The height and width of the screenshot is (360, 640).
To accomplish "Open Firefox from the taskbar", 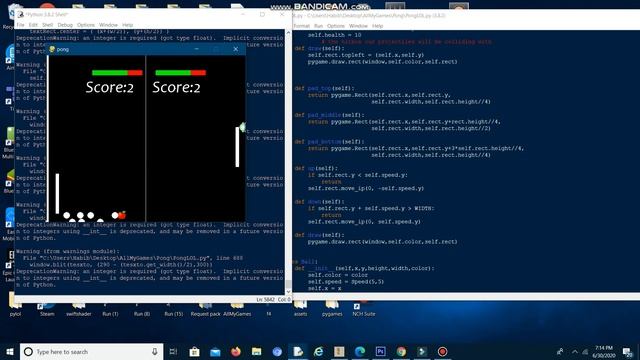I will (x=236, y=351).
